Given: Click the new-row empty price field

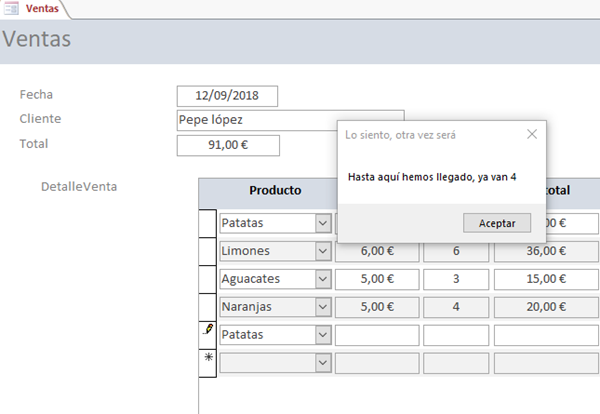Looking at the screenshot, I should (x=377, y=363).
